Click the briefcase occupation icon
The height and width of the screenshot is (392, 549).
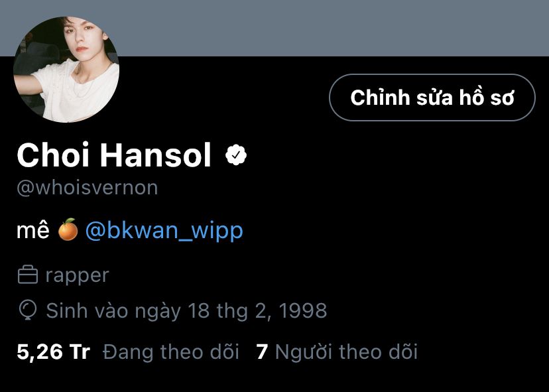(28, 275)
